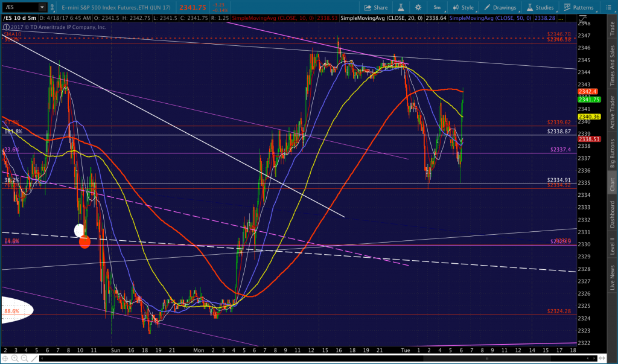618x364 pixels.
Task: Open the Dashboard sidebar tab
Action: pyautogui.click(x=613, y=214)
